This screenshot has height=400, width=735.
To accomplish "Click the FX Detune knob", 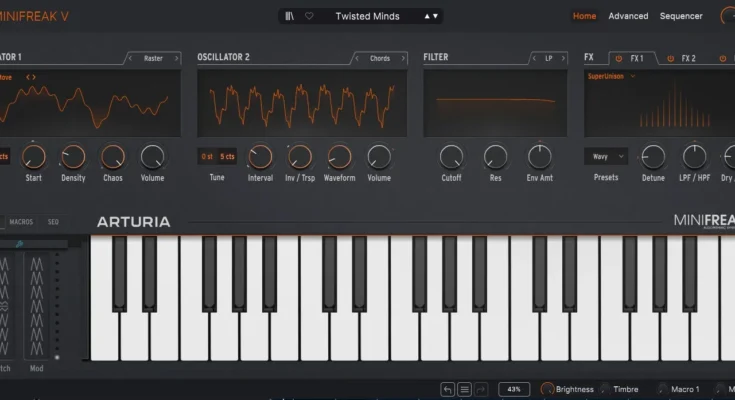I will [x=653, y=157].
